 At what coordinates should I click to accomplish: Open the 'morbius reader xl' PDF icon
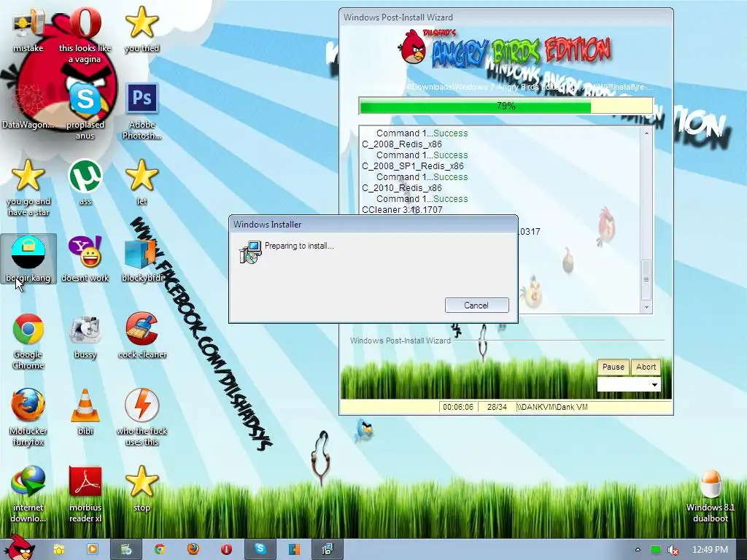85,494
